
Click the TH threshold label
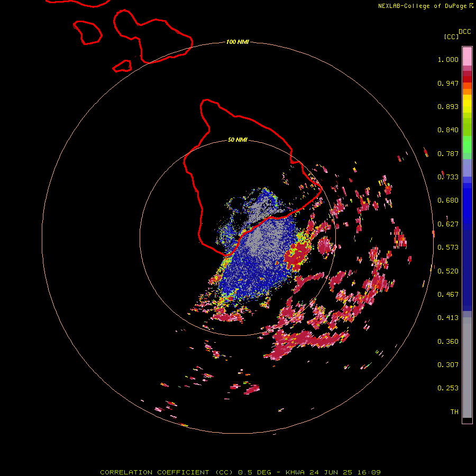click(x=454, y=412)
